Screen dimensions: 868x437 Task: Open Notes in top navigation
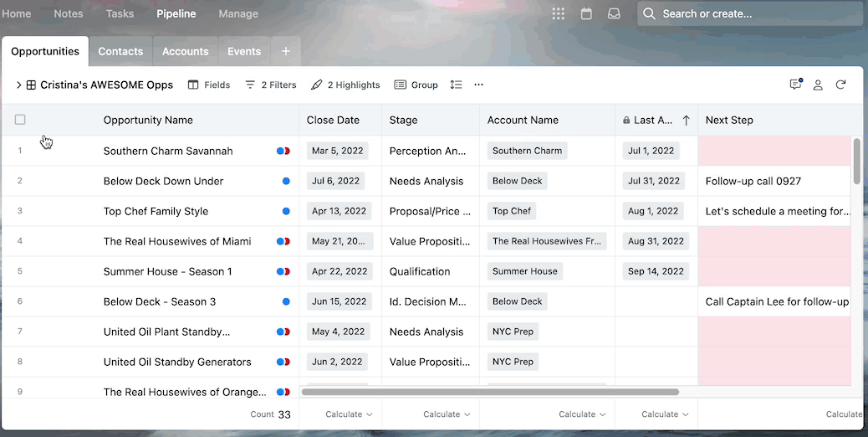[x=68, y=14]
